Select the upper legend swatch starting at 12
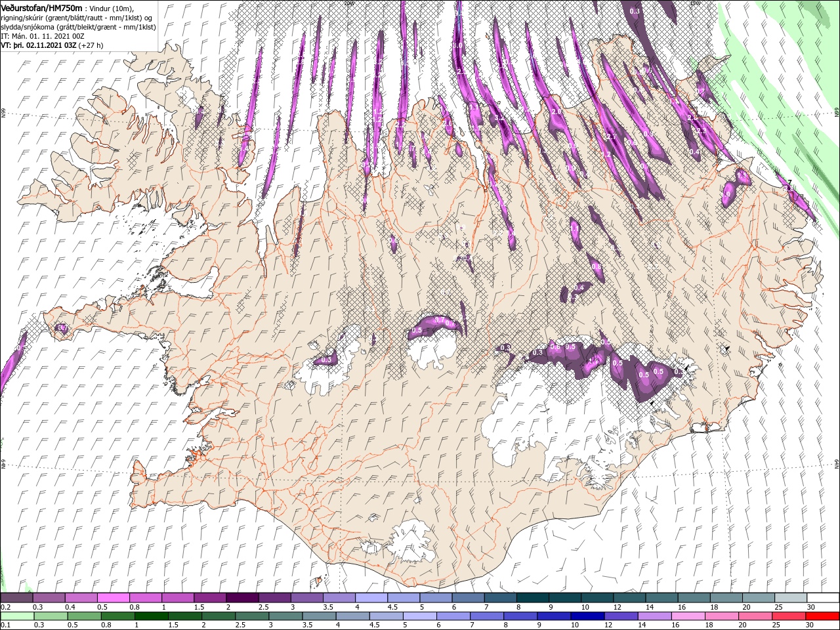The width and height of the screenshot is (840, 630). click(629, 598)
